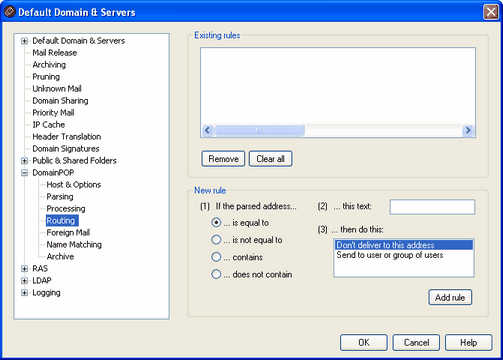This screenshot has height=360, width=503.
Task: Open the IP Cache page
Action: coord(49,125)
